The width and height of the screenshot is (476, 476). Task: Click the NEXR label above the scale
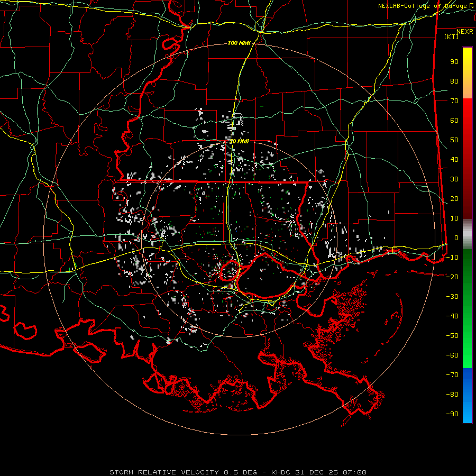[465, 32]
